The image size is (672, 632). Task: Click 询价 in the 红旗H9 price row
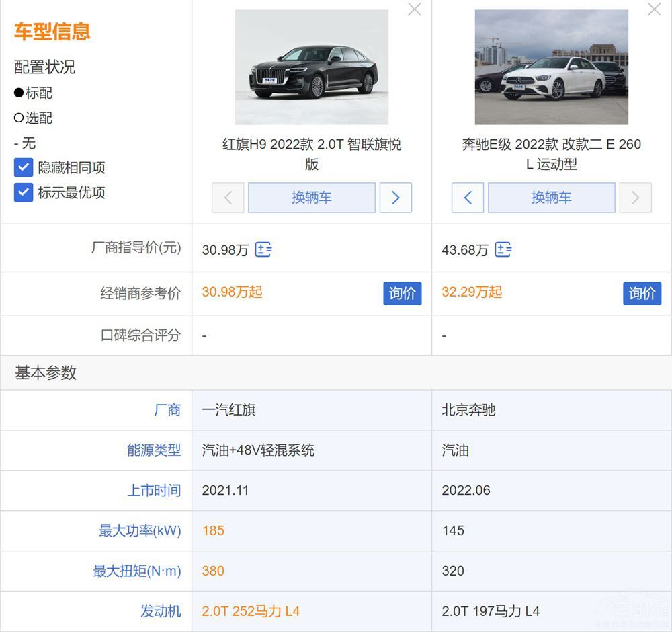(x=402, y=293)
